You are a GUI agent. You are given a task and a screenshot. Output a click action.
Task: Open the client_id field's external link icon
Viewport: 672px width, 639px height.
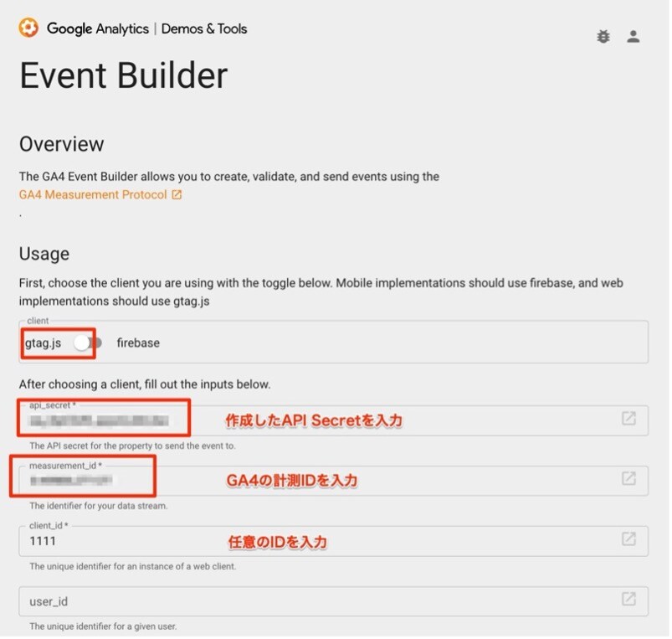tap(628, 539)
